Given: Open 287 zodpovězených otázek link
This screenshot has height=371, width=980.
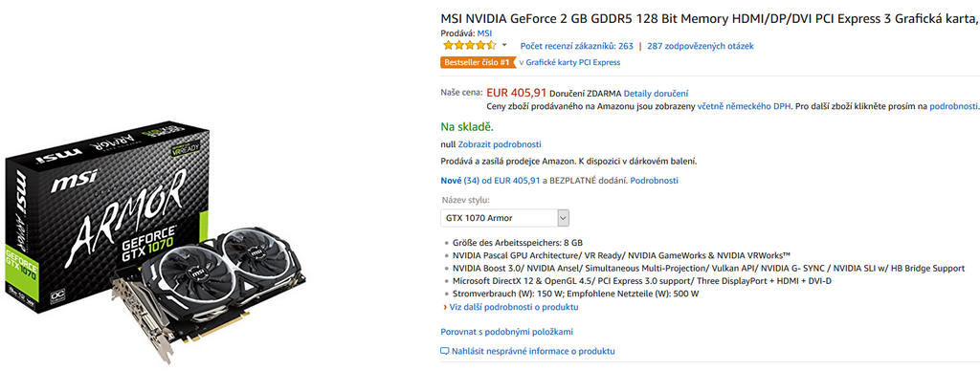Looking at the screenshot, I should pos(700,46).
